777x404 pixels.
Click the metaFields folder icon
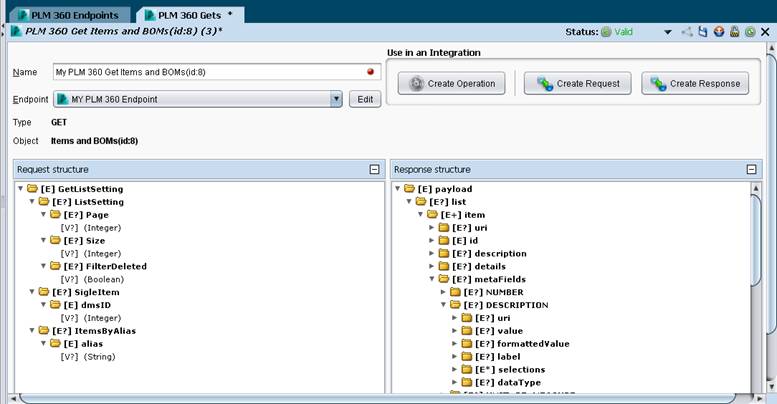[444, 279]
